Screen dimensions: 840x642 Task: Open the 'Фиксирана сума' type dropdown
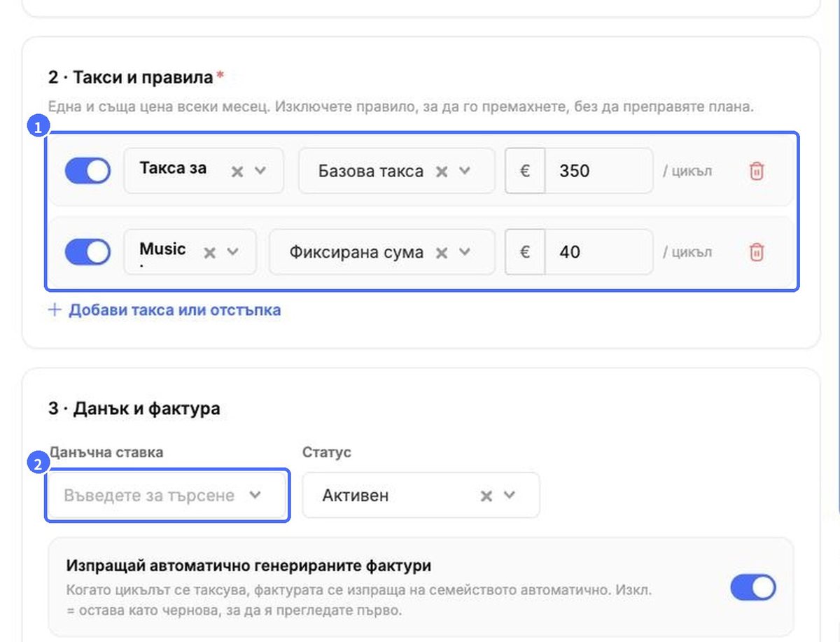point(464,252)
